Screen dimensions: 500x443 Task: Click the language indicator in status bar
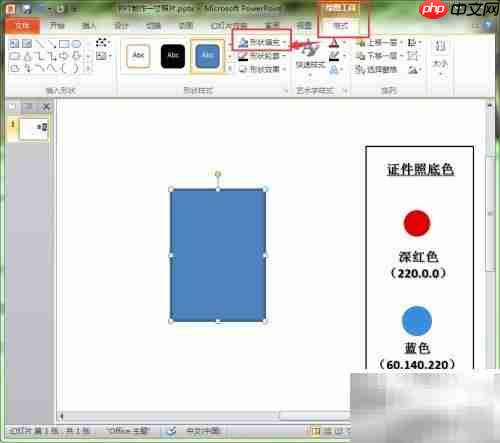click(x=203, y=431)
